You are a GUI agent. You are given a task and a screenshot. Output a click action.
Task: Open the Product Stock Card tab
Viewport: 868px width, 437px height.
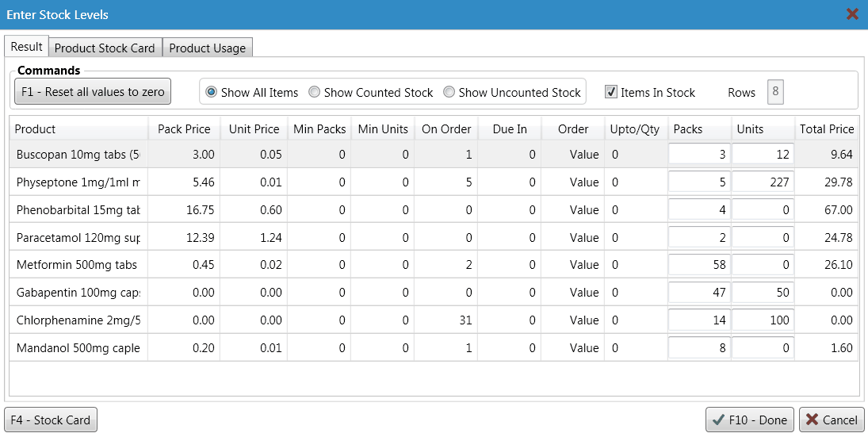(x=105, y=48)
